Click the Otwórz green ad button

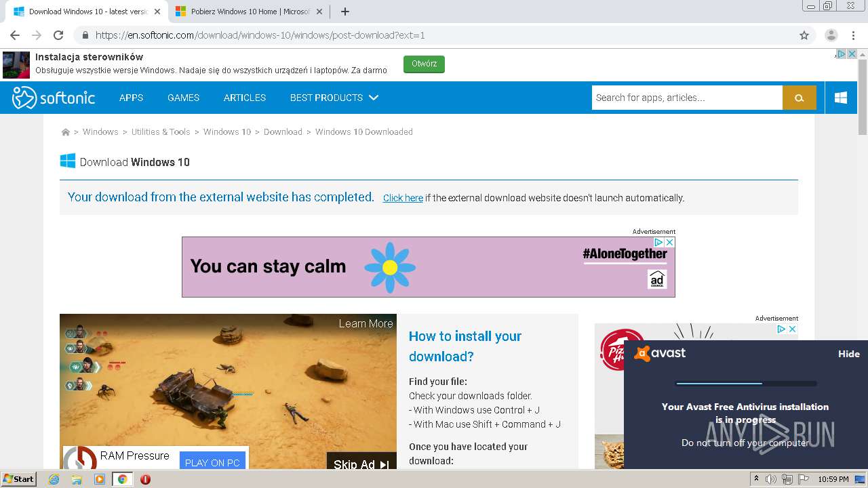[x=424, y=64]
